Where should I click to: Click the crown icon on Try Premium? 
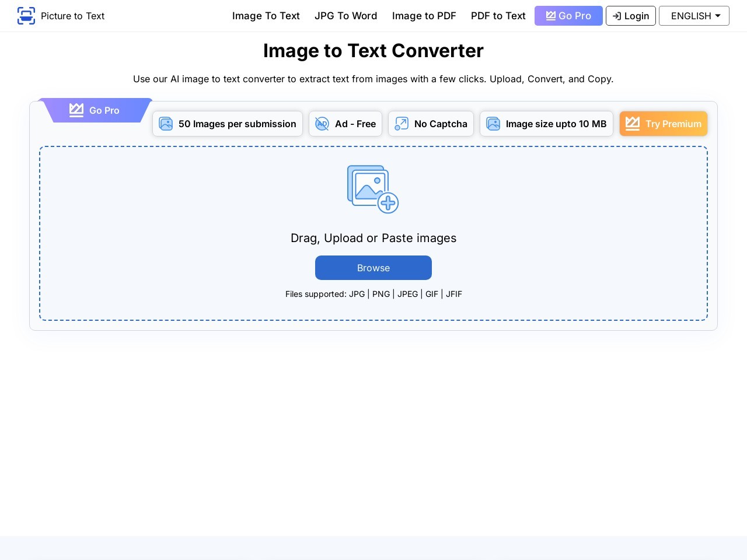point(633,124)
